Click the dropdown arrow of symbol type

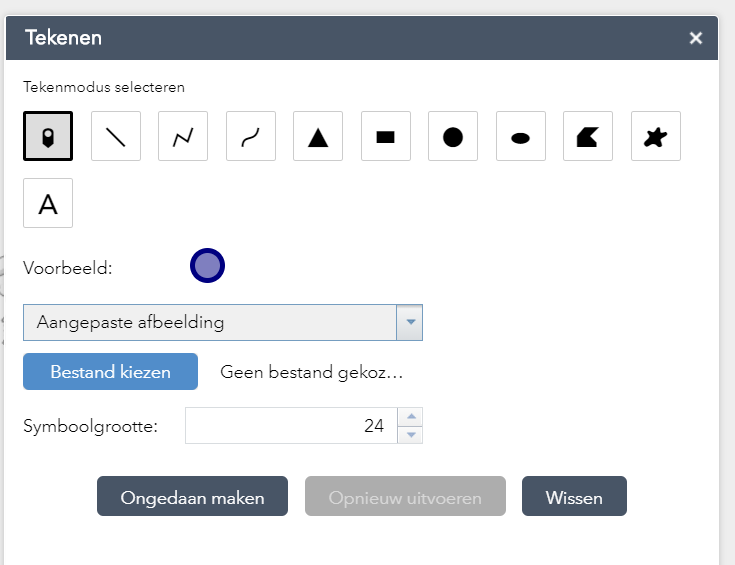point(410,323)
